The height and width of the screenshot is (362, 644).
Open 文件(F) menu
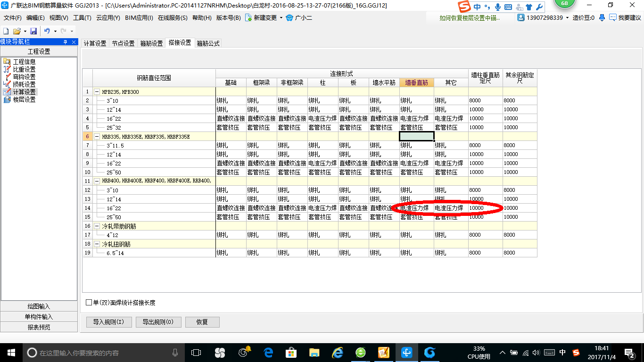tap(13, 18)
